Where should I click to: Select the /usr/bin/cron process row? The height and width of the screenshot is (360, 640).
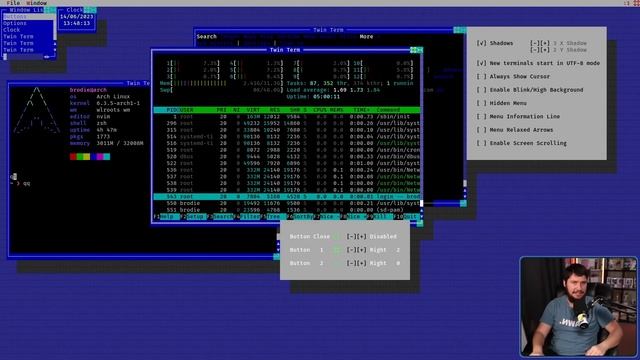(x=287, y=150)
